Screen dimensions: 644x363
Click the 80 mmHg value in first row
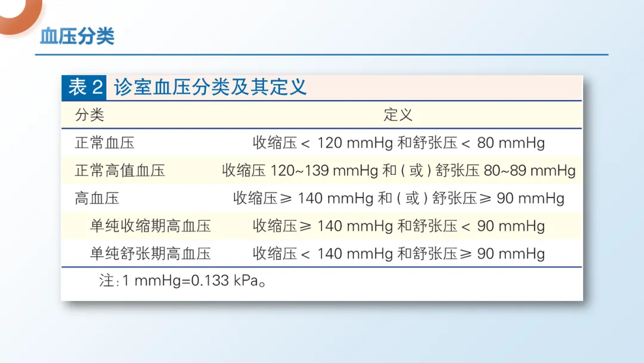[511, 143]
